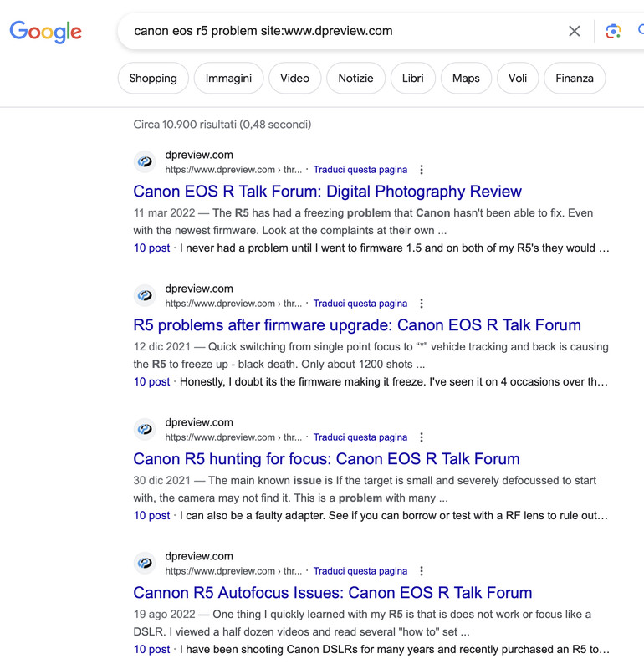Image resolution: width=644 pixels, height=669 pixels.
Task: Switch to the Notizie tab
Action: tap(356, 78)
